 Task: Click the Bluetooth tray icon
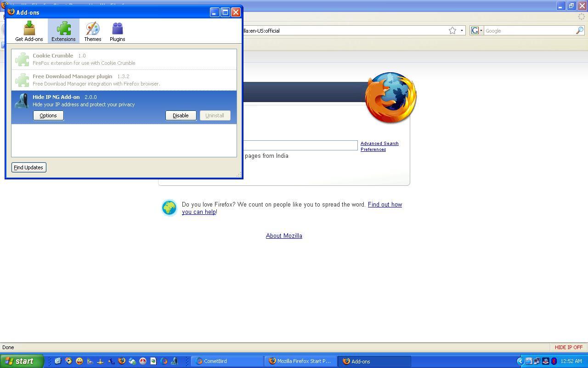click(554, 361)
